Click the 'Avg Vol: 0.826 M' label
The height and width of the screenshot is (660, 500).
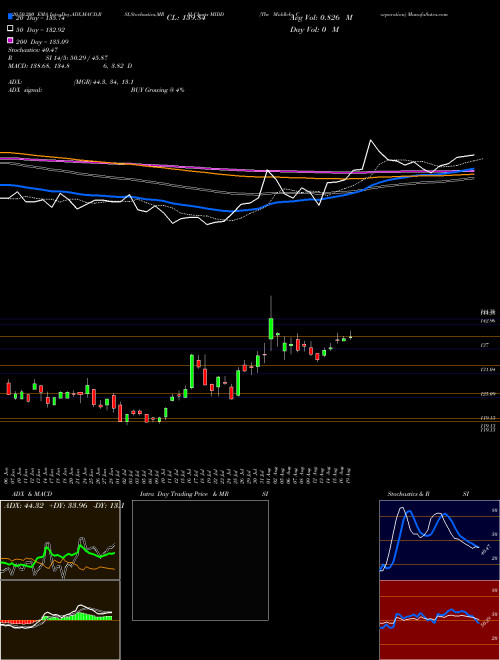pyautogui.click(x=321, y=18)
